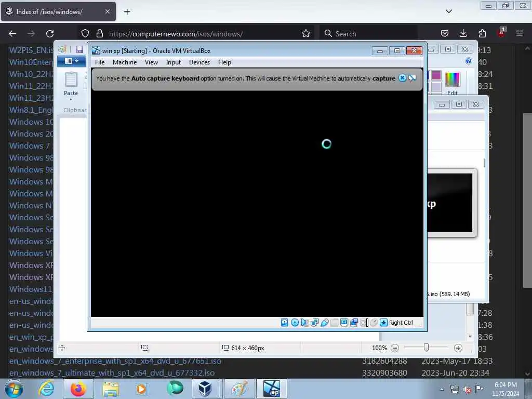Viewport: 532px width, 399px height.
Task: Click the audio status icon in VirtualBox
Action: click(x=304, y=322)
